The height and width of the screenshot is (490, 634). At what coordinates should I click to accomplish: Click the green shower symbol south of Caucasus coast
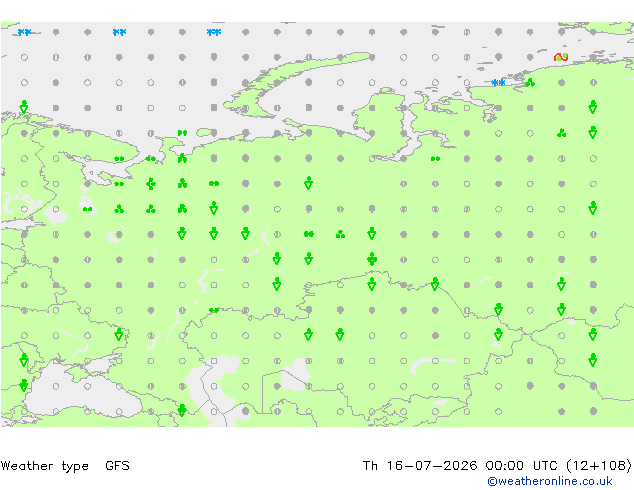[x=182, y=410]
